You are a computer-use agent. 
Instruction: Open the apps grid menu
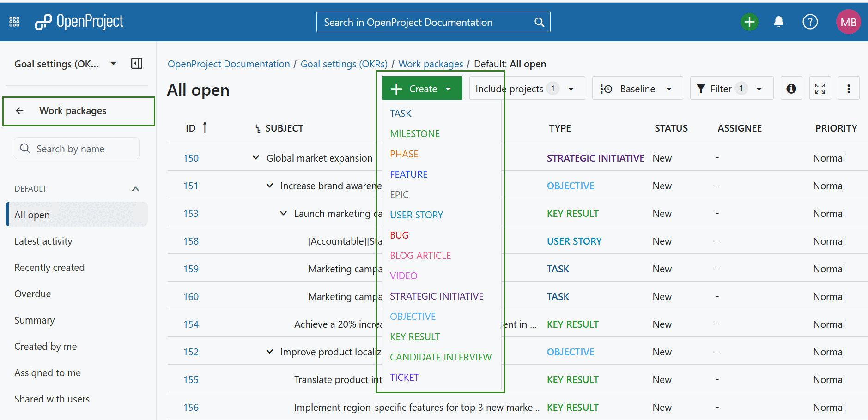(14, 21)
